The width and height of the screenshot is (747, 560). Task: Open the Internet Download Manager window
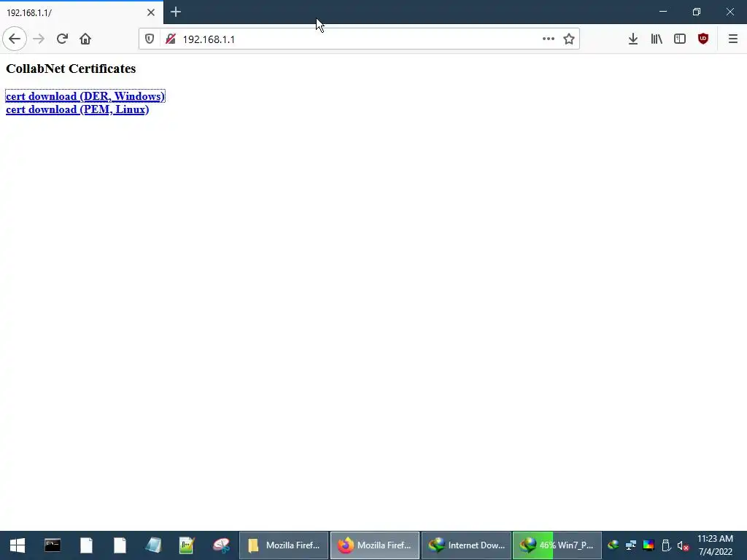point(466,545)
